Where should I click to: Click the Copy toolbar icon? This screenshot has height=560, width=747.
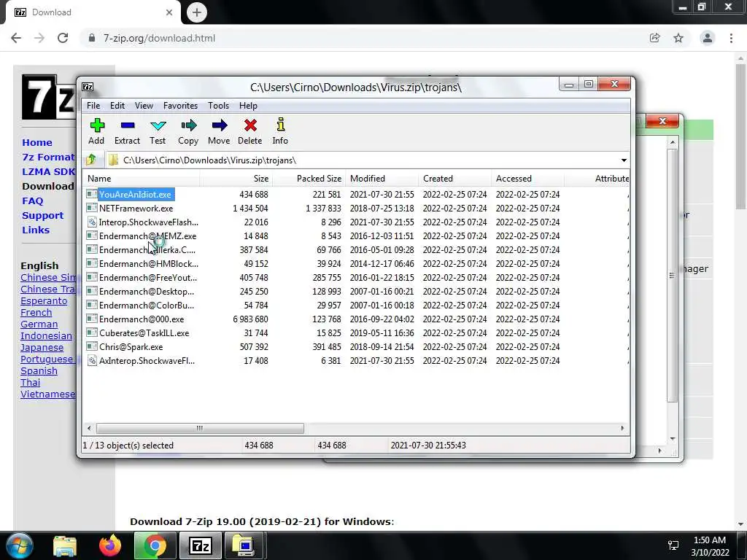188,125
